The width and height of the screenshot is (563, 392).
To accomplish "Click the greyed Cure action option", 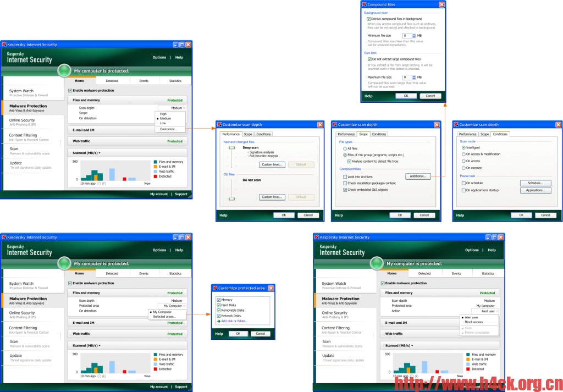I will coord(468,328).
